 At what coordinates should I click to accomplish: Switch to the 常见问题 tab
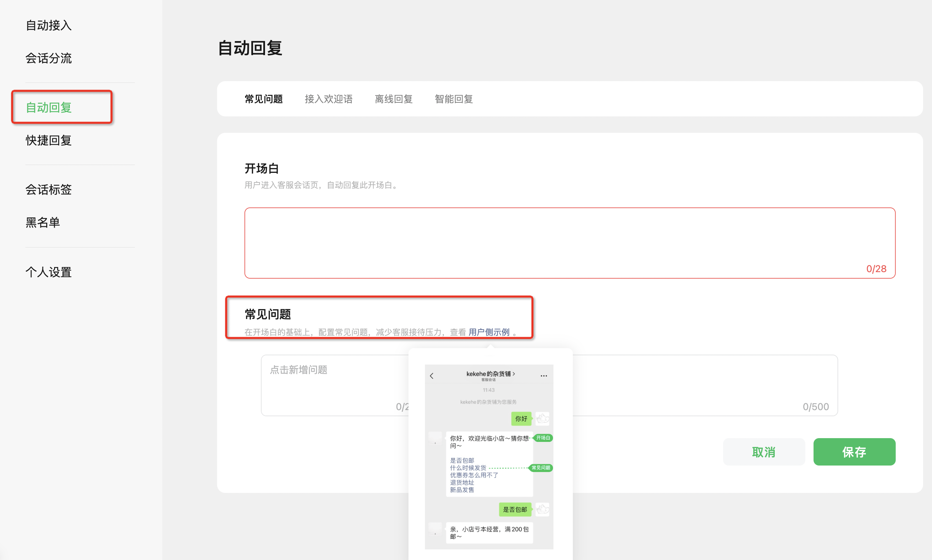[x=264, y=99]
